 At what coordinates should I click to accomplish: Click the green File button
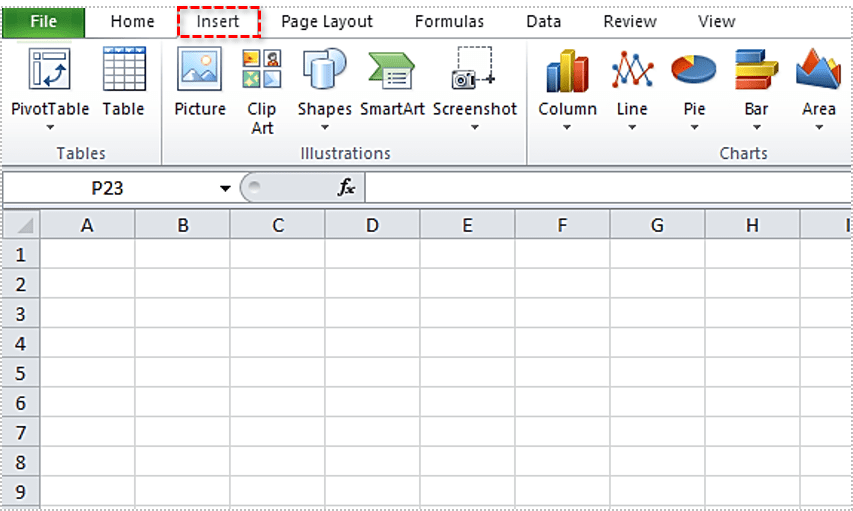[x=43, y=21]
